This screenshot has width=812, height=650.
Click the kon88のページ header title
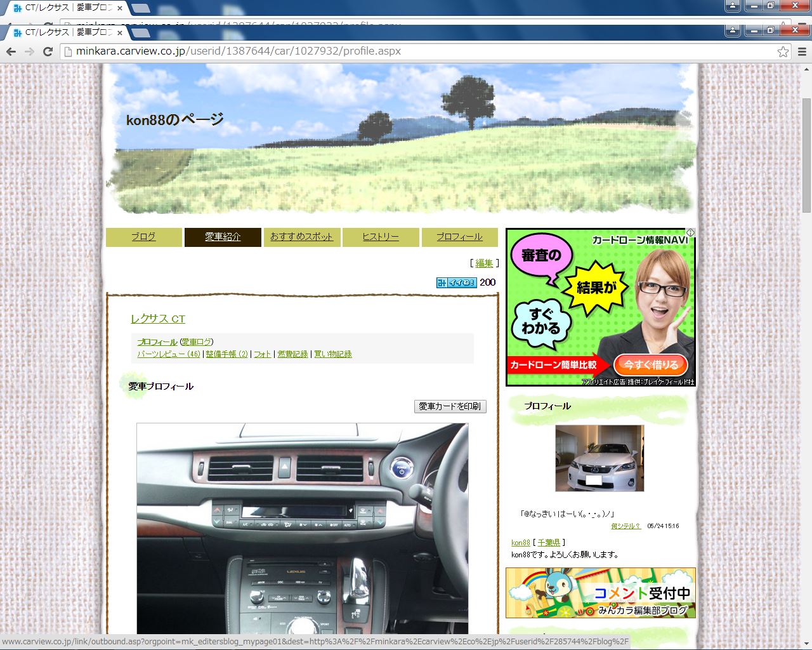pos(175,119)
